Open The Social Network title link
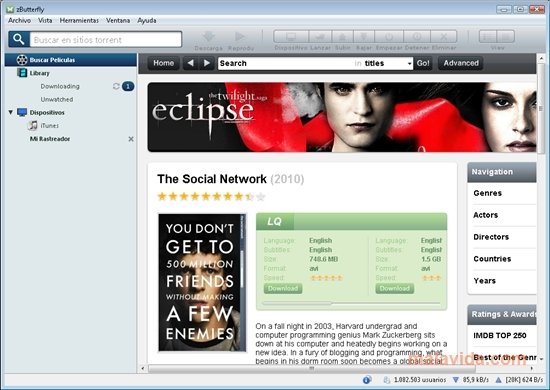 pyautogui.click(x=212, y=179)
